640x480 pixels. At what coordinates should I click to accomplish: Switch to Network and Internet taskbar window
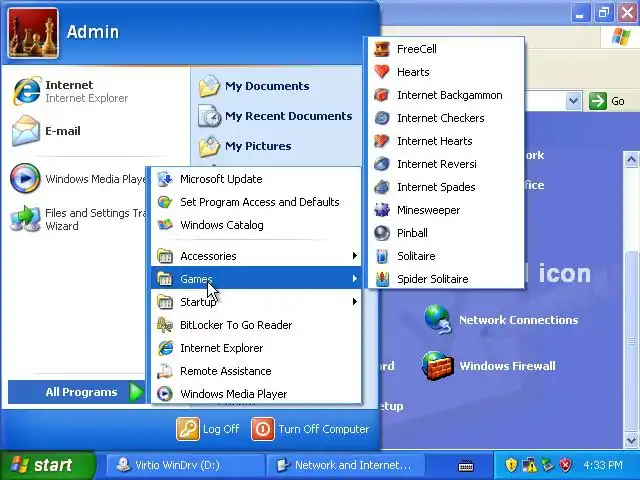click(x=345, y=465)
